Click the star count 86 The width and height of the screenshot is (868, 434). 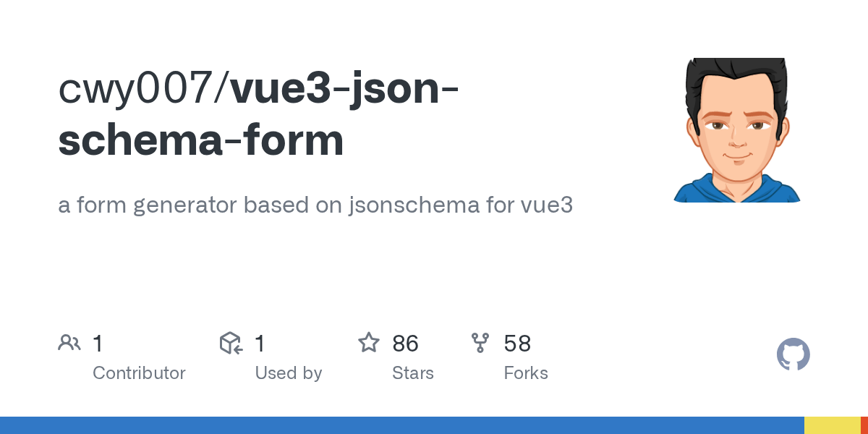pyautogui.click(x=405, y=344)
